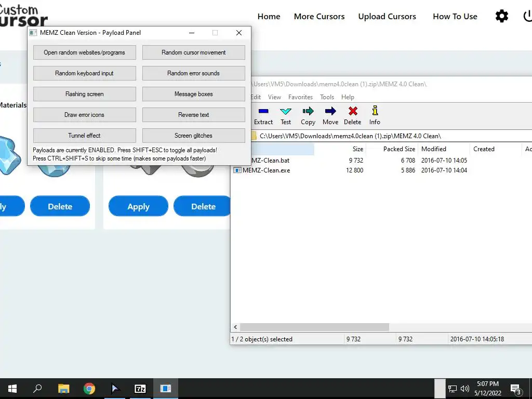Go to Home in Custom Cursor

point(269,16)
